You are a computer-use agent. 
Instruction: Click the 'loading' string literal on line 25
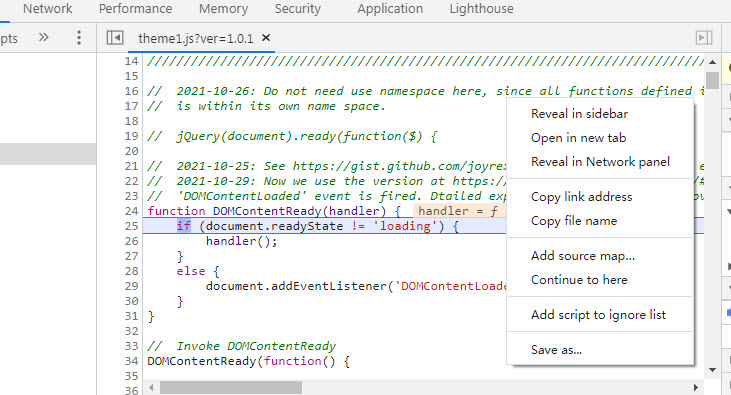405,226
